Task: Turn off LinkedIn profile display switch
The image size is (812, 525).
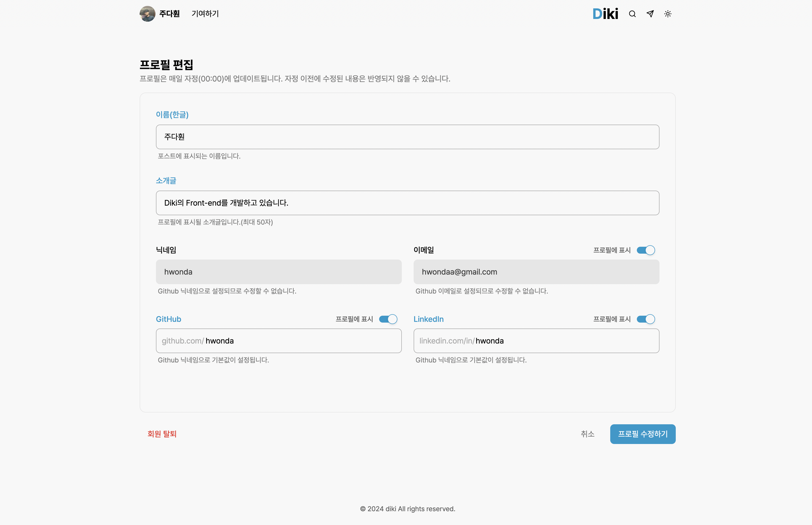Action: click(x=645, y=319)
